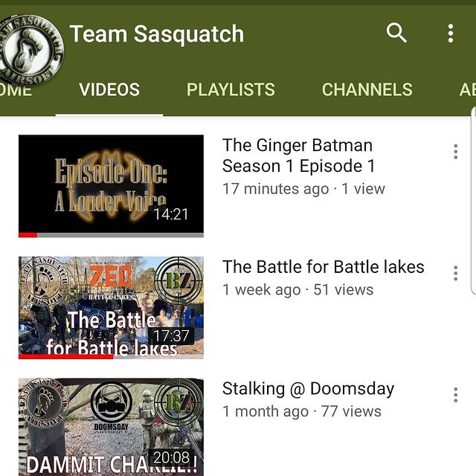Play the Dammit Charlie Doomsday thumbnail
Screen dimensions: 476x476
[111, 427]
